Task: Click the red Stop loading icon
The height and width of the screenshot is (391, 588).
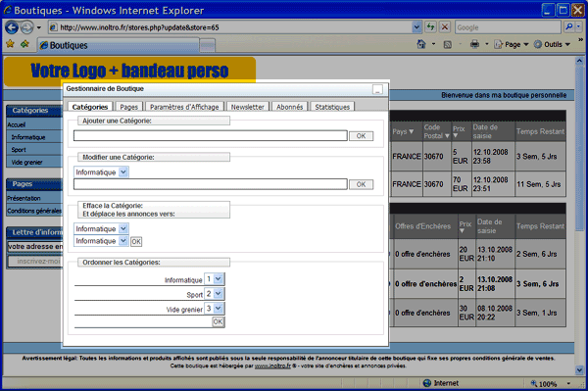Action: 445,27
